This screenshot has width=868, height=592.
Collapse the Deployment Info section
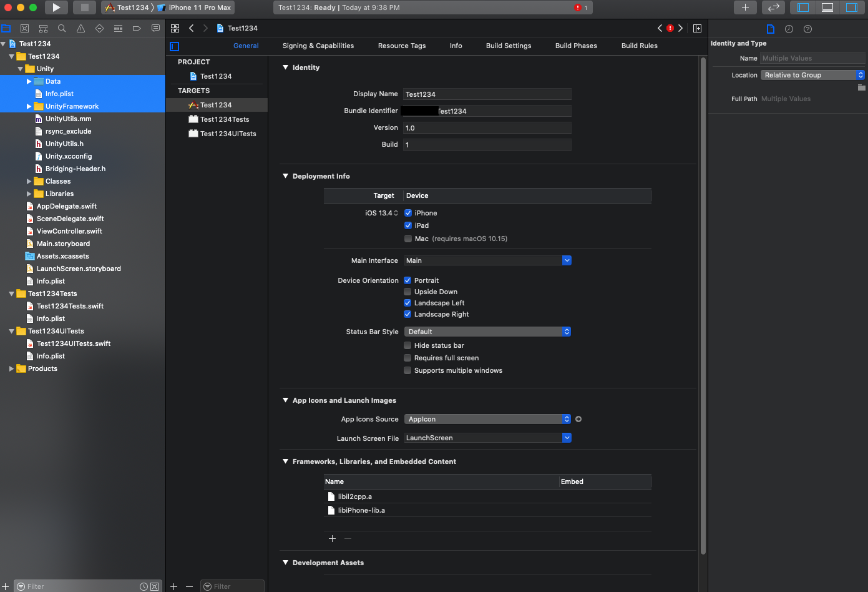click(286, 176)
